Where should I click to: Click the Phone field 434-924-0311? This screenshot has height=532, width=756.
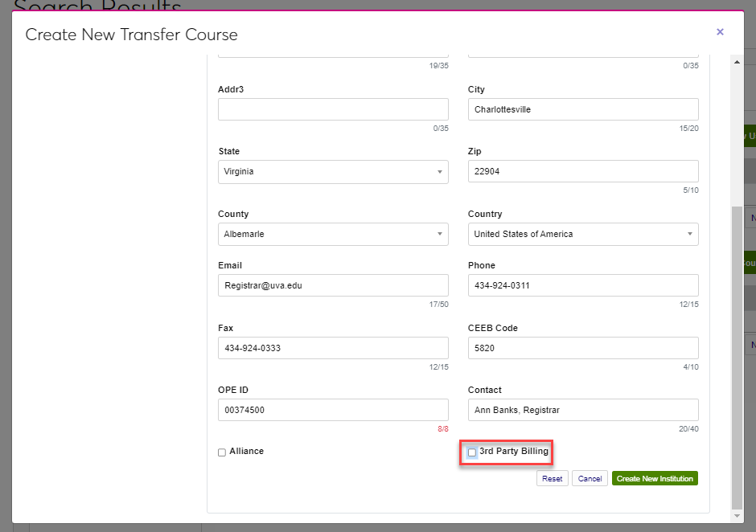click(583, 285)
